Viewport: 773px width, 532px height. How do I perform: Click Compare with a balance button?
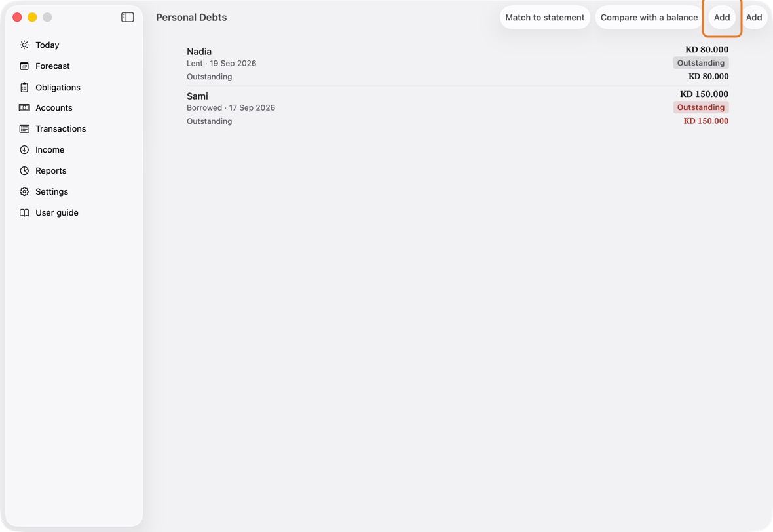[x=649, y=17]
